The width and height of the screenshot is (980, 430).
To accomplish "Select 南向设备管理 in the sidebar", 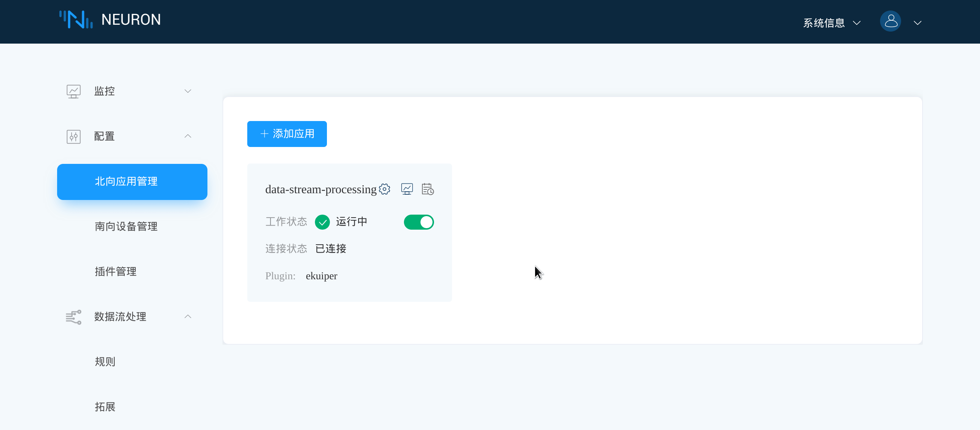I will 126,226.
